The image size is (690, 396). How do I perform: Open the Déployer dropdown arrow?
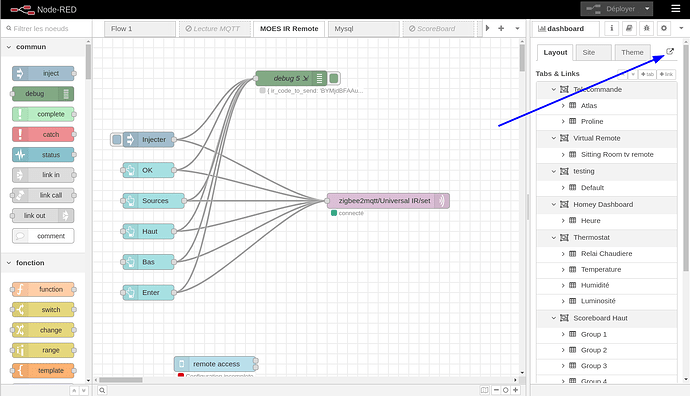click(647, 9)
